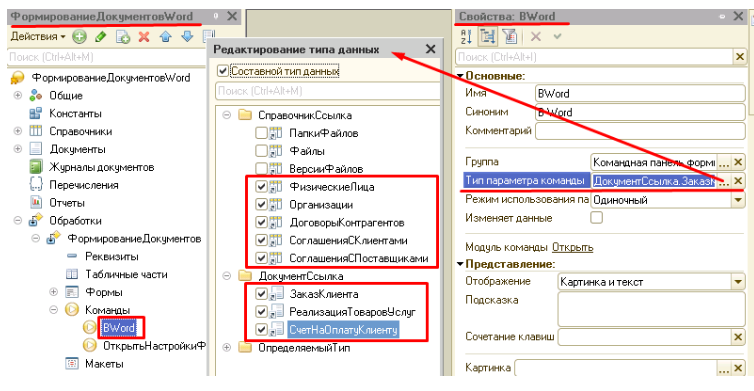754x391 pixels.
Task: Uncheck the РеализацияТоваровУслуг checkbox
Action: click(x=261, y=312)
